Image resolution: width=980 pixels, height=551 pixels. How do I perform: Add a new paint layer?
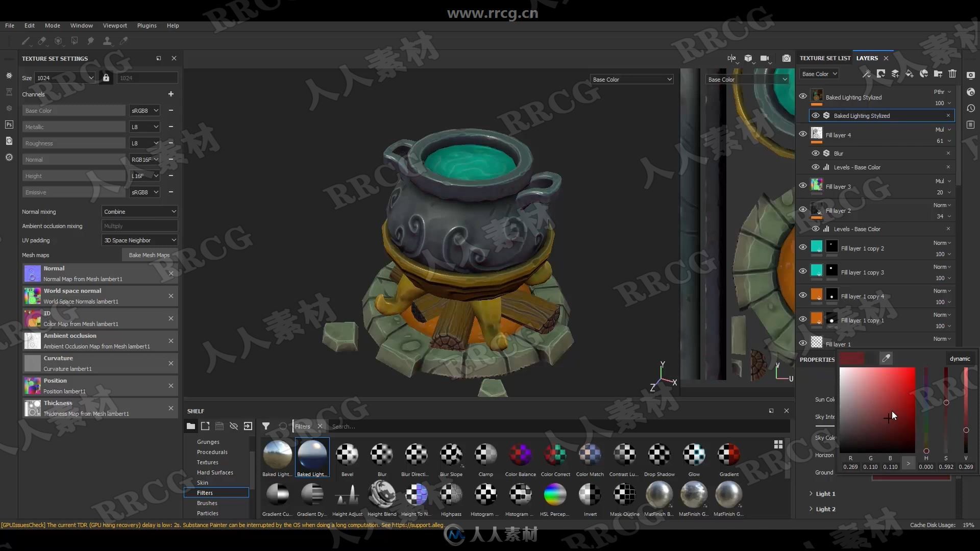(895, 74)
